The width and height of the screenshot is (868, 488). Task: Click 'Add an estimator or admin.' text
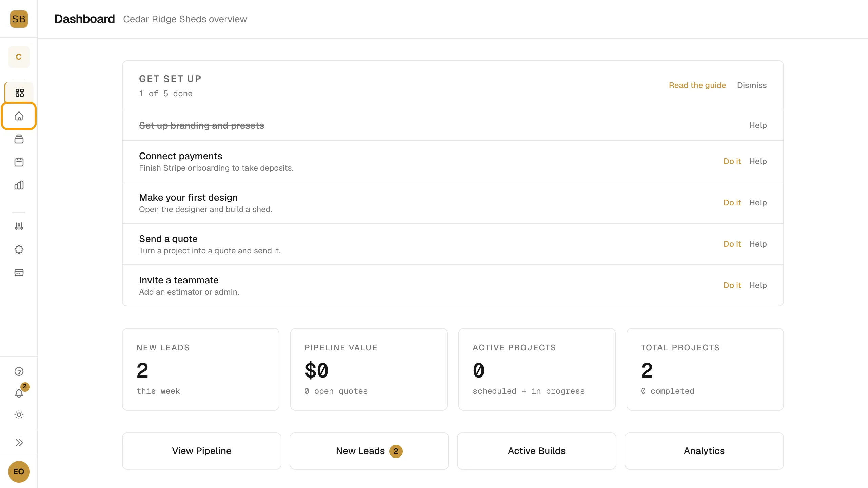189,292
